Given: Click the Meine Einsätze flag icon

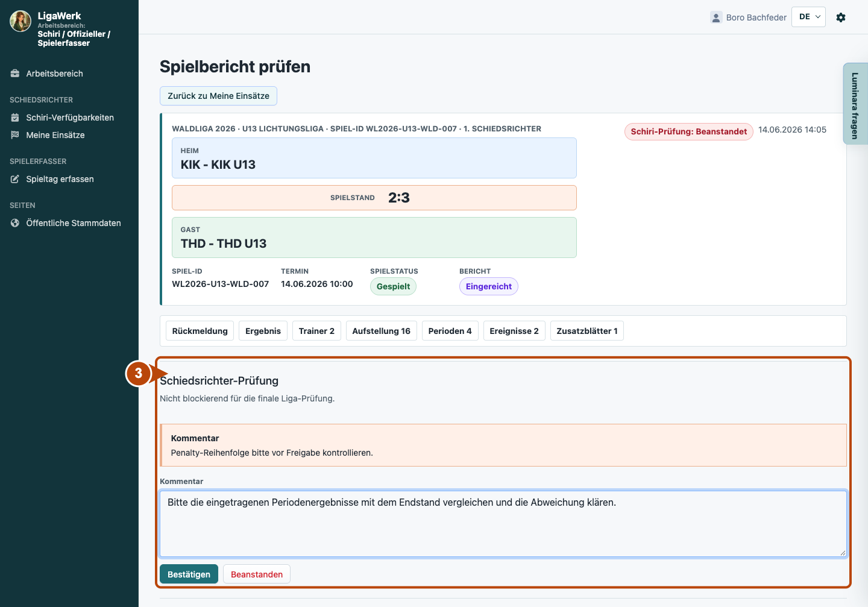Looking at the screenshot, I should tap(15, 135).
